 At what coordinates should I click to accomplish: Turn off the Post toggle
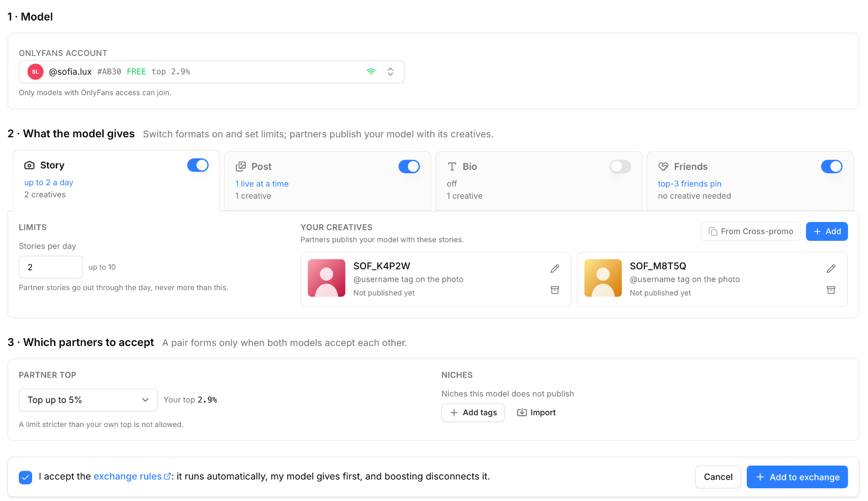pos(409,167)
